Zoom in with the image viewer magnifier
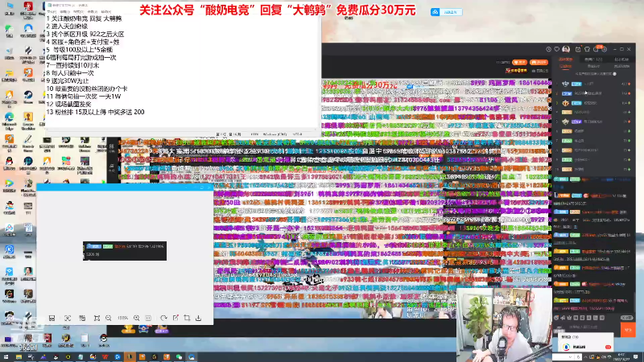Image resolution: width=644 pixels, height=362 pixels. tap(136, 318)
